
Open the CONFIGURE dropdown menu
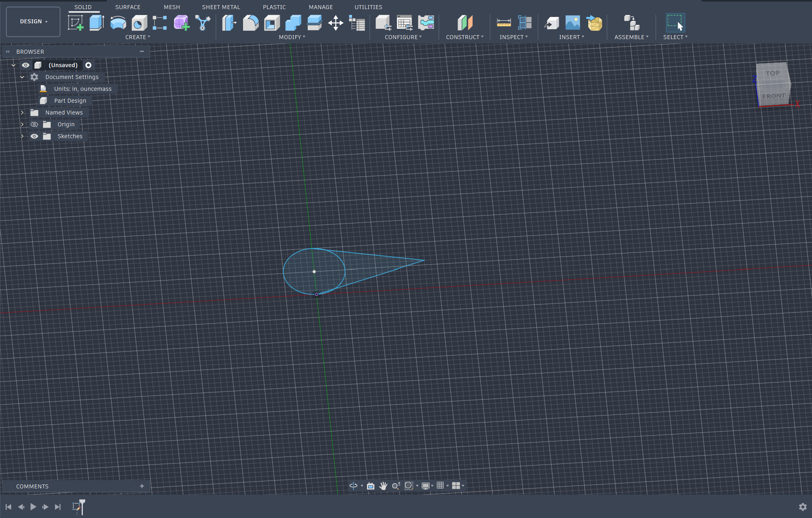(403, 37)
